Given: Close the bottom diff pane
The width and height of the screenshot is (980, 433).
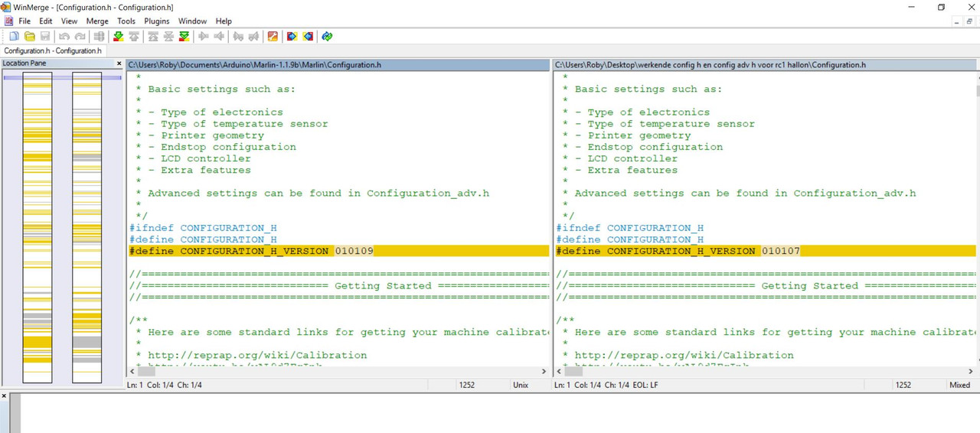Looking at the screenshot, I should (4, 396).
